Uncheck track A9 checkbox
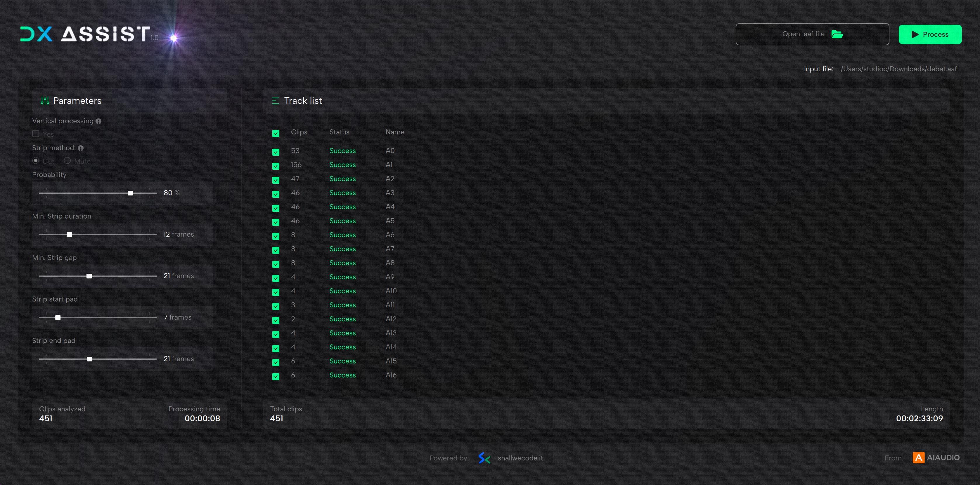The image size is (980, 485). [276, 278]
